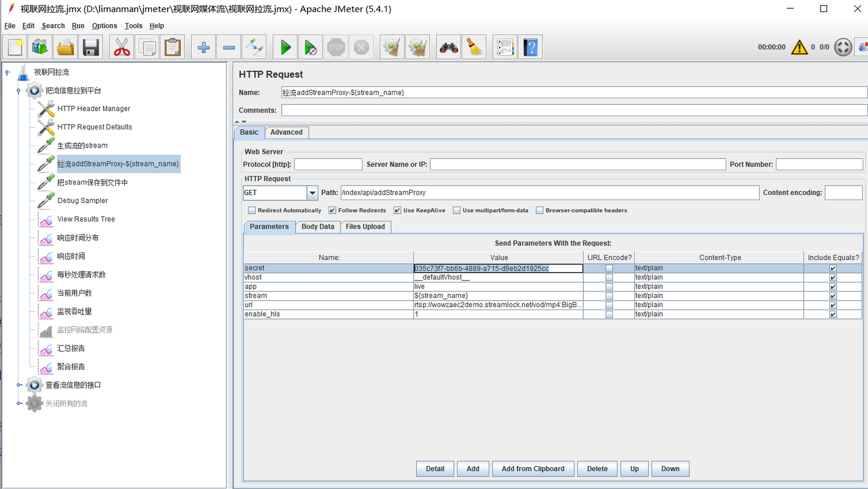Click the Add from Clipboard button
The height and width of the screenshot is (489, 868).
[x=533, y=469]
